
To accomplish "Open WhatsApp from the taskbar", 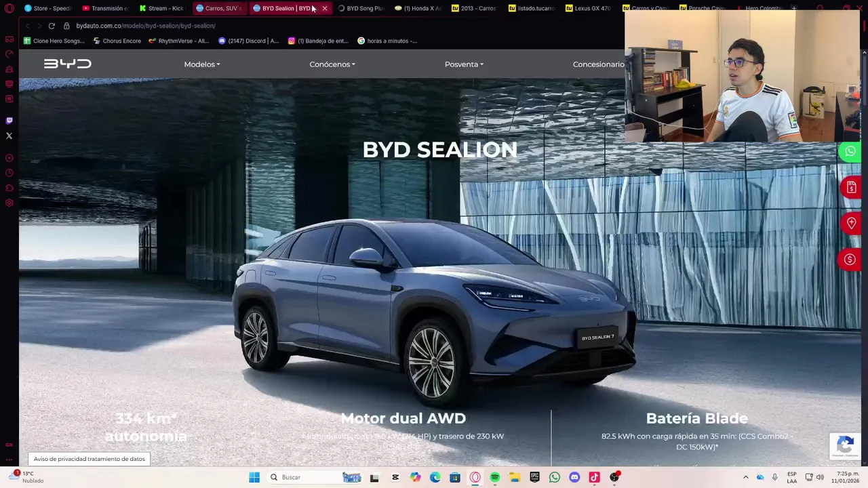I will [555, 477].
